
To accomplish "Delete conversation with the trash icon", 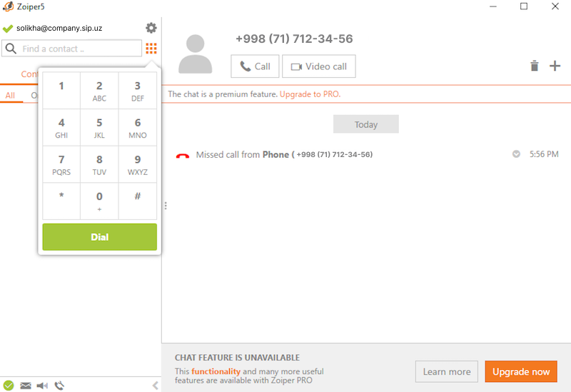I will coord(535,66).
